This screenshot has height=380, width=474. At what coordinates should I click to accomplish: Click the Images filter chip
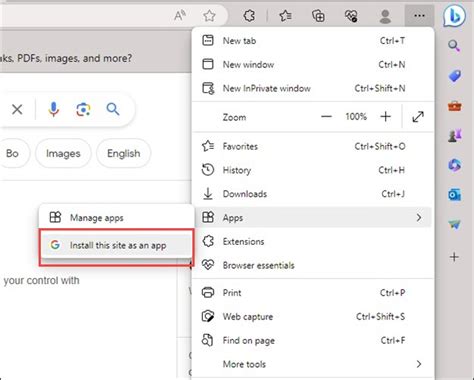(x=63, y=153)
